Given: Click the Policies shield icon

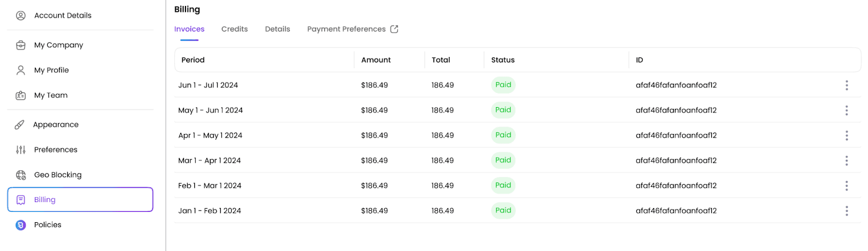Looking at the screenshot, I should (21, 225).
